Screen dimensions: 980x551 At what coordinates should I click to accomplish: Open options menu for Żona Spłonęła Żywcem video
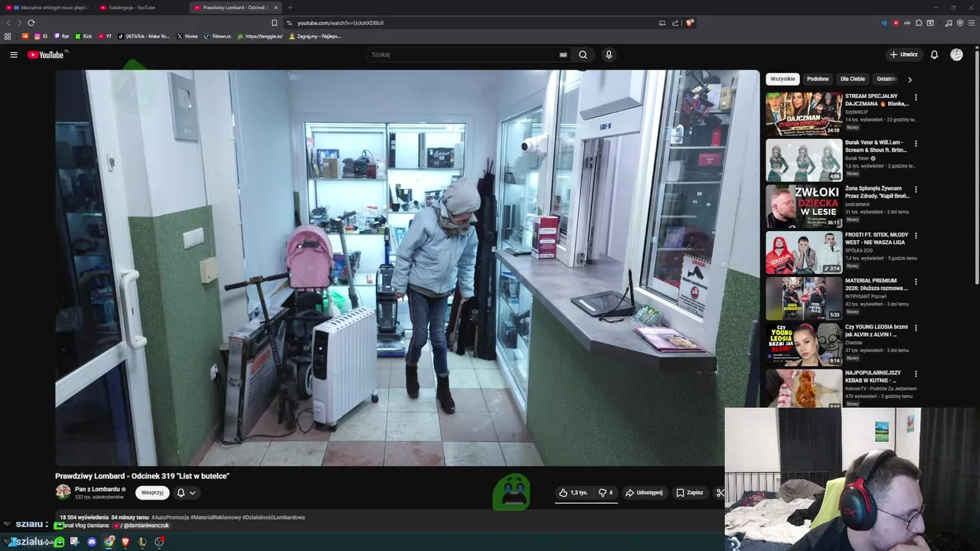(916, 189)
